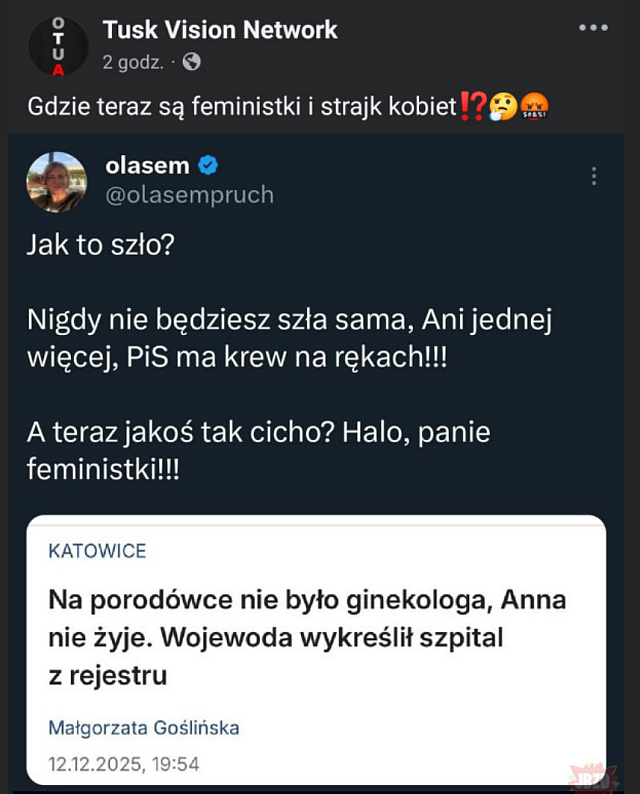The image size is (640, 794).
Task: Click the globe public privacy icon
Action: click(192, 62)
